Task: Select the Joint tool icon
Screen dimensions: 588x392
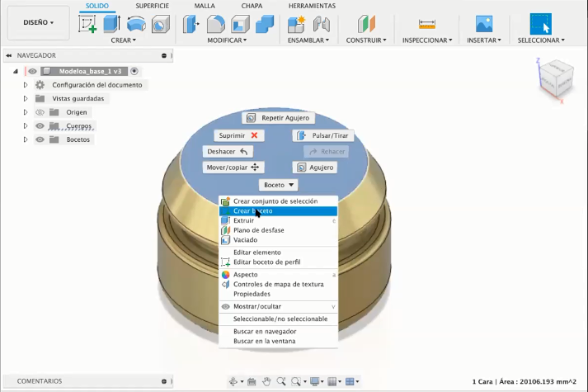Action: 322,25
